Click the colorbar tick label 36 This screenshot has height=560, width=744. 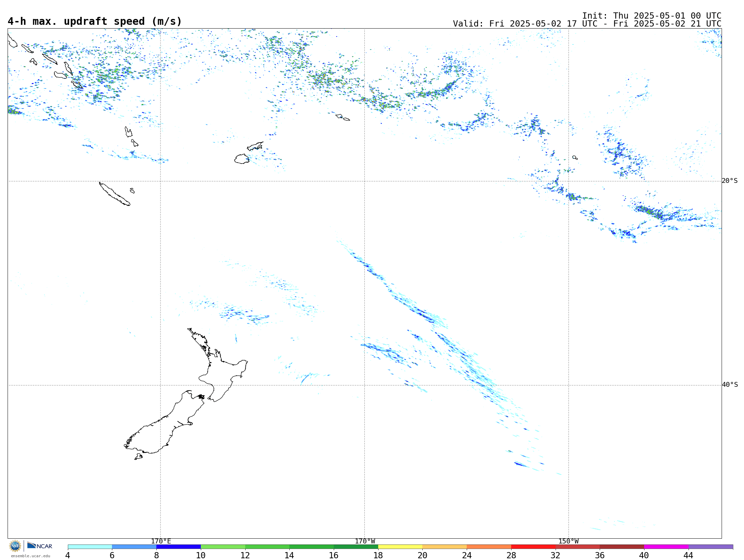coord(600,555)
